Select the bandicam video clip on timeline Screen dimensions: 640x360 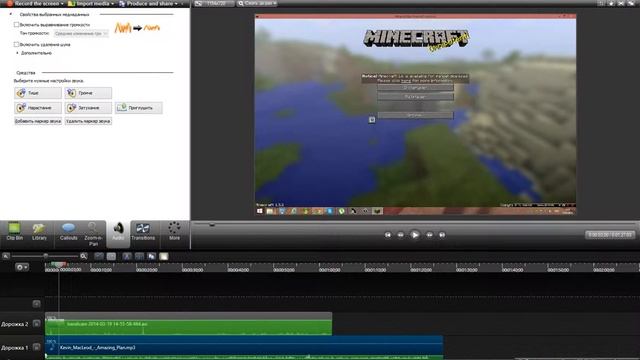(x=189, y=324)
